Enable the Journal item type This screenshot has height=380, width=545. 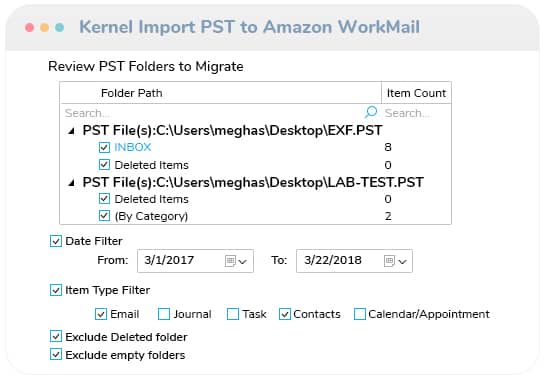tap(164, 314)
